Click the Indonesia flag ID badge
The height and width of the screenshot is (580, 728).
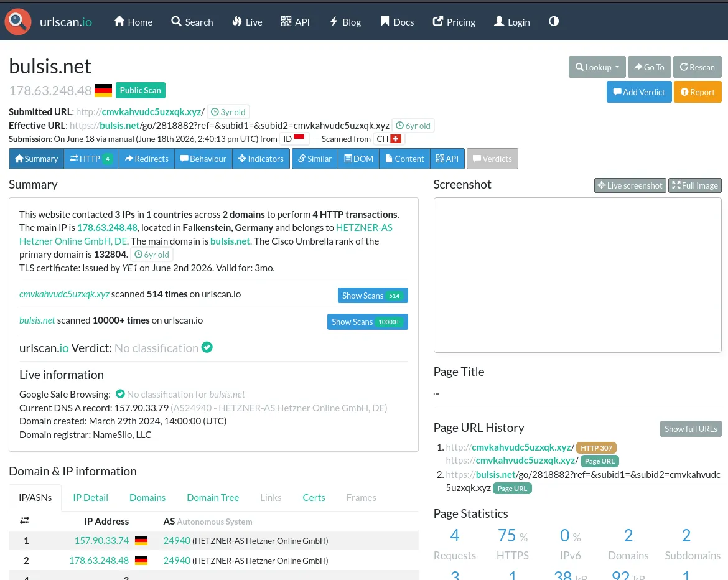pos(294,139)
